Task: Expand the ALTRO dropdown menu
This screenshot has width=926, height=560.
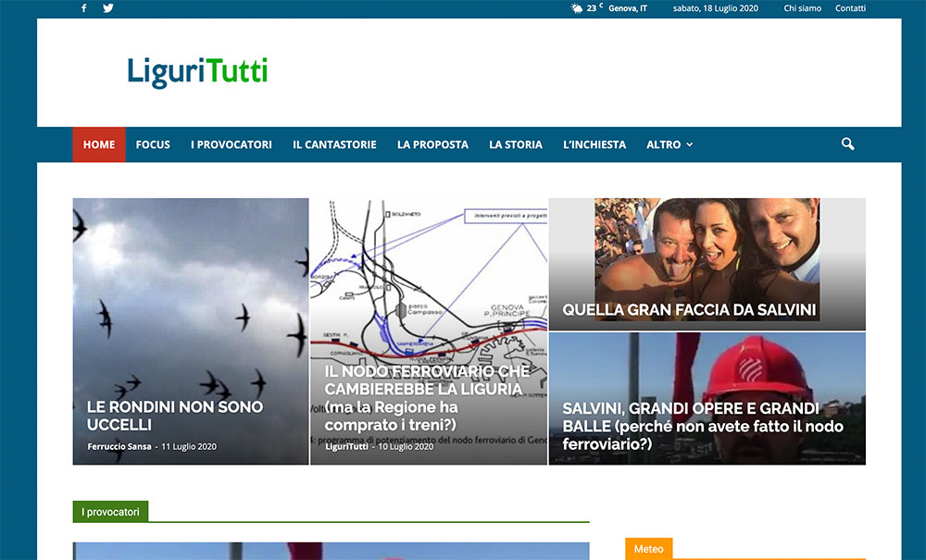Action: [669, 144]
